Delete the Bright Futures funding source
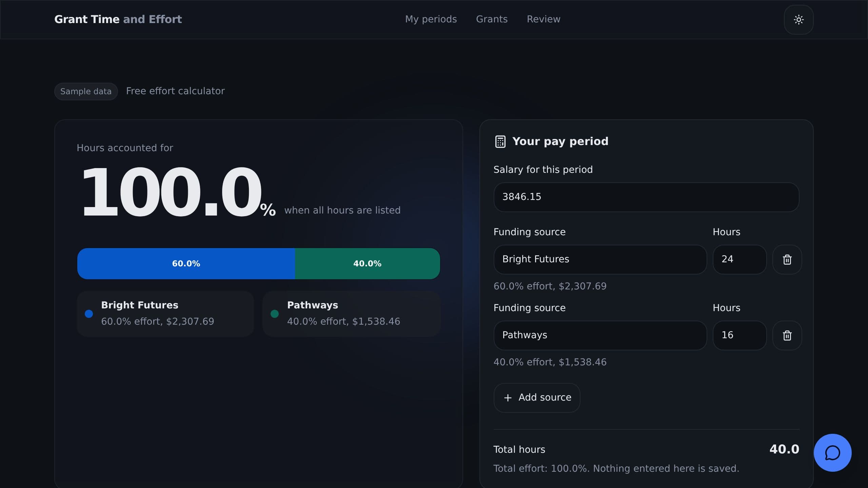The height and width of the screenshot is (488, 868). [787, 260]
